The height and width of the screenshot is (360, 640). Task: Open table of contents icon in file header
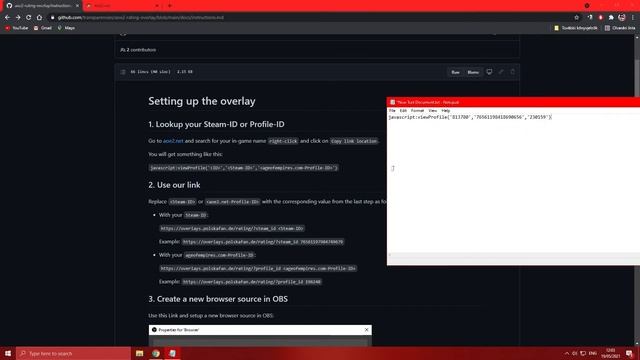pos(123,72)
